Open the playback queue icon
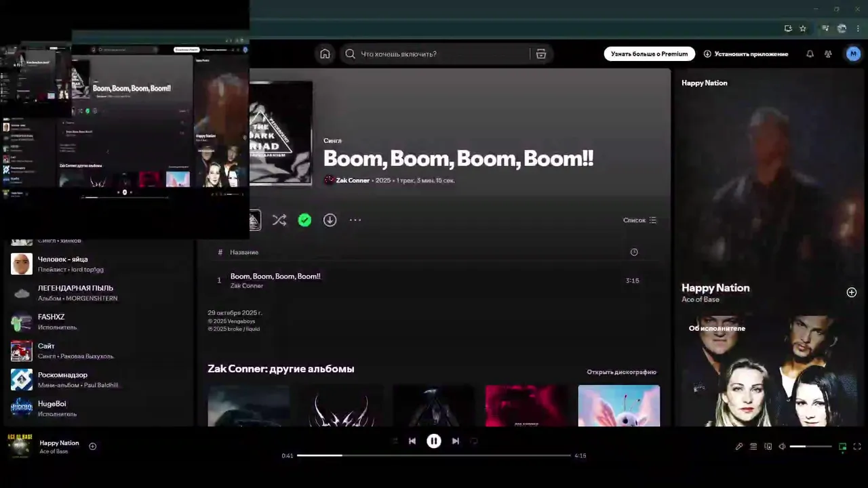Screen dimensions: 868x488 click(753, 447)
